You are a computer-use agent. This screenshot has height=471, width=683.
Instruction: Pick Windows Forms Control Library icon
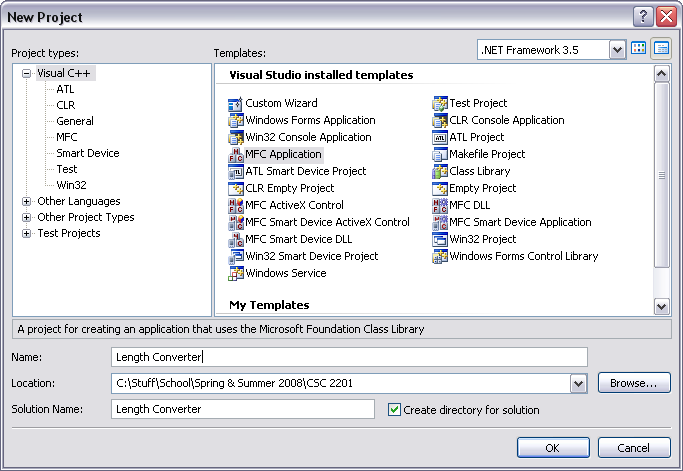pyautogui.click(x=440, y=256)
